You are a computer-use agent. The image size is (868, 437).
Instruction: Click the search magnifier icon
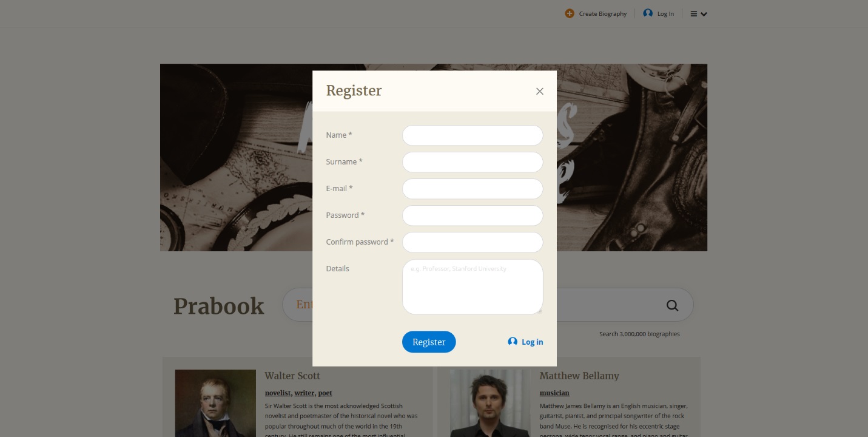tap(672, 305)
